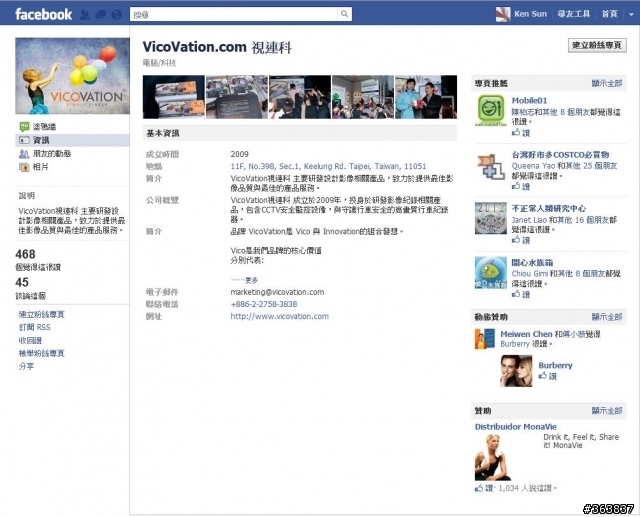Open 台灣好市多COSTCO必買物 page icon

[x=491, y=166]
